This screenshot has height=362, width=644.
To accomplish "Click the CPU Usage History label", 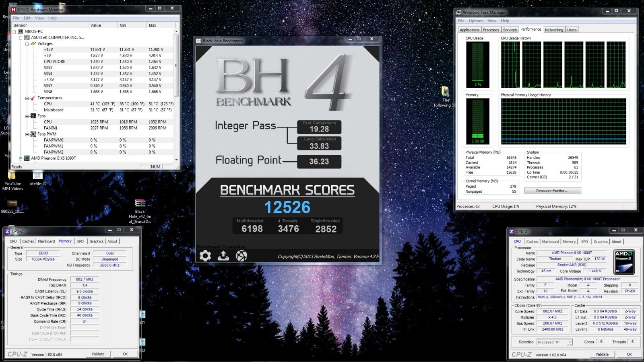I will (x=516, y=38).
